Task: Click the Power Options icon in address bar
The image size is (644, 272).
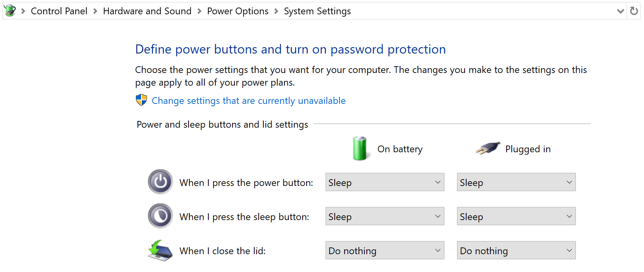Action: pyautogui.click(x=10, y=10)
